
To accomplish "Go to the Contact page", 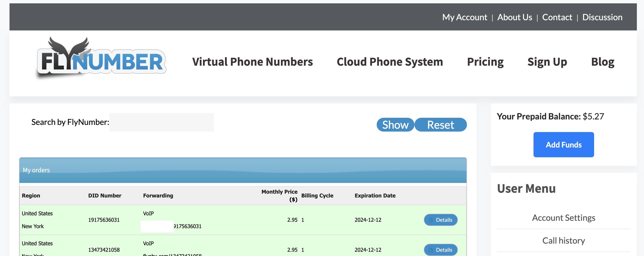I will 557,17.
